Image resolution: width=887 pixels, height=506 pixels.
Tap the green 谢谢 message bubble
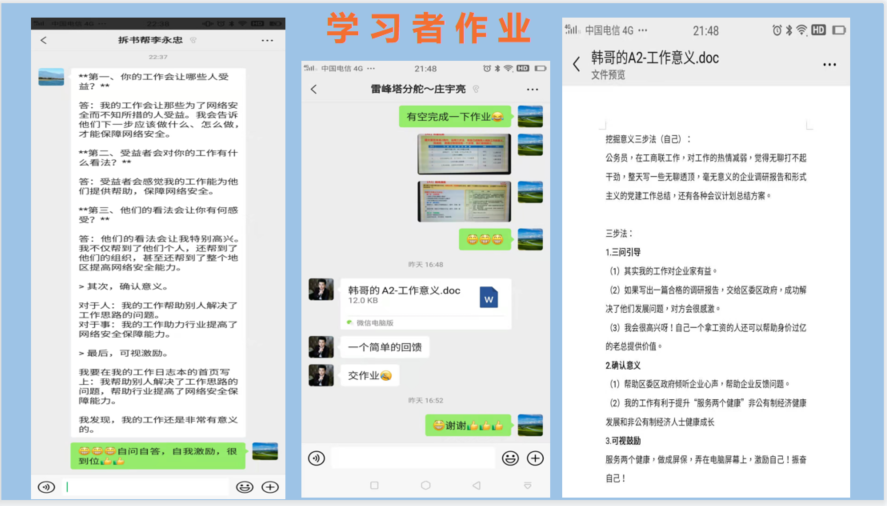coord(468,425)
